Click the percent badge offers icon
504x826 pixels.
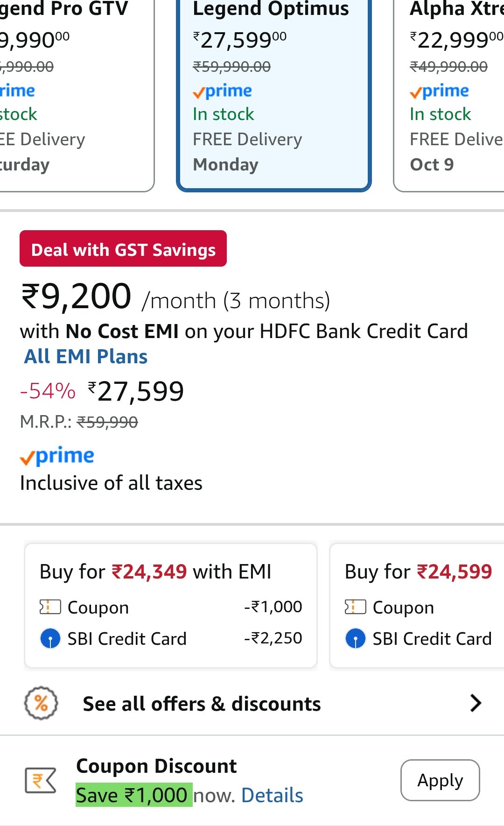(41, 703)
